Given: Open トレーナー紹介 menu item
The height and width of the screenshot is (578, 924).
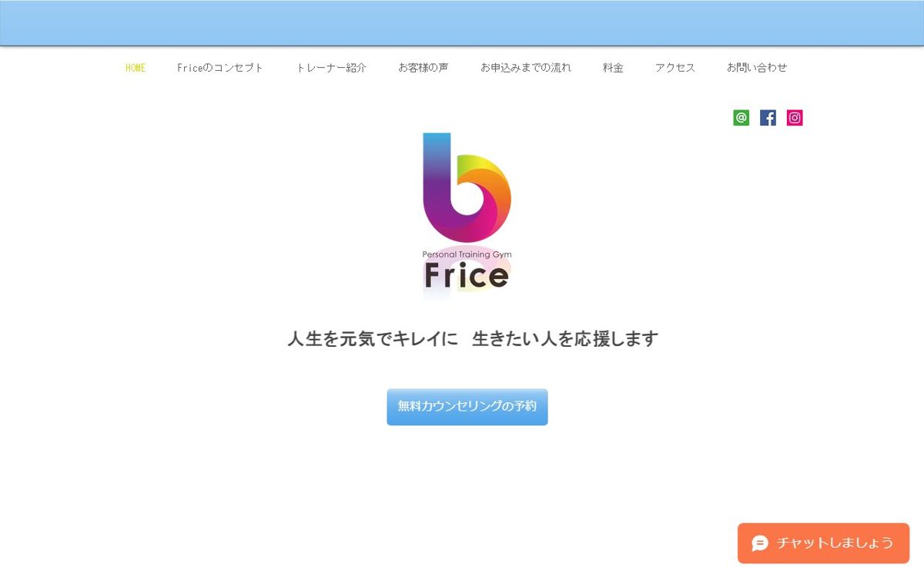Looking at the screenshot, I should (x=331, y=68).
